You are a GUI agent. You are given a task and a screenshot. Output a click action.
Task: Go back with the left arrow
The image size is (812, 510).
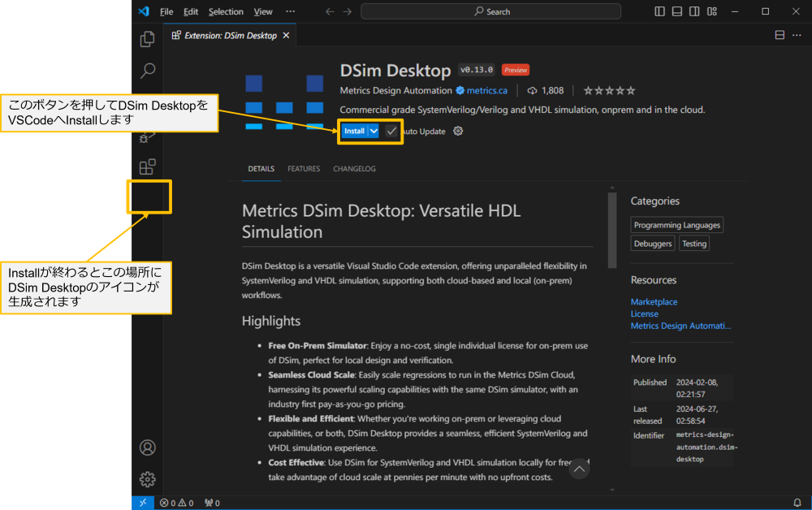click(x=330, y=11)
